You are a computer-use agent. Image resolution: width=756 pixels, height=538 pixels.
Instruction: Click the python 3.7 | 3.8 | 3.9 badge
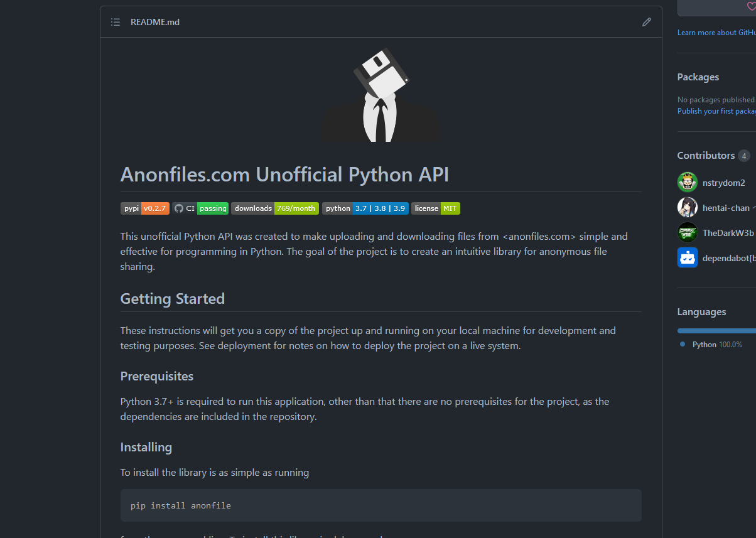pyautogui.click(x=365, y=208)
